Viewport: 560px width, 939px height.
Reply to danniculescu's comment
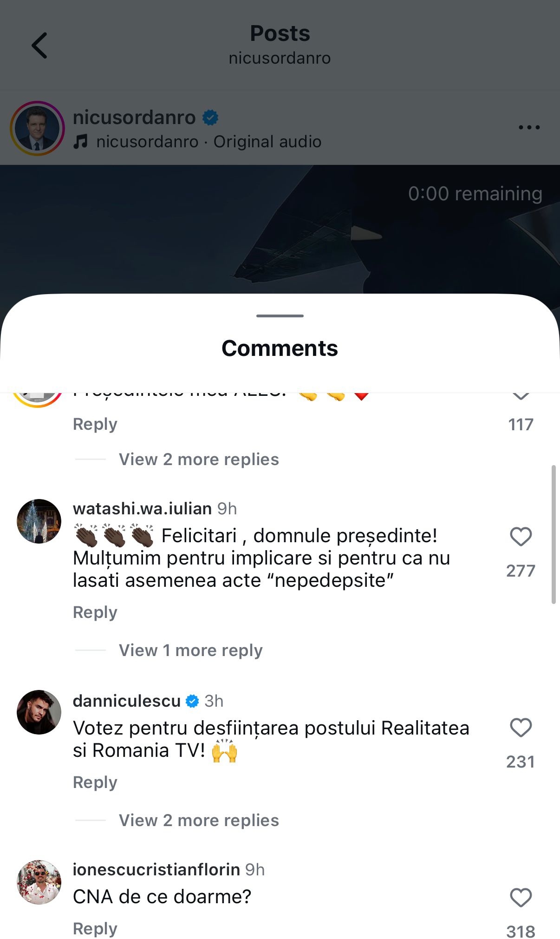[95, 782]
